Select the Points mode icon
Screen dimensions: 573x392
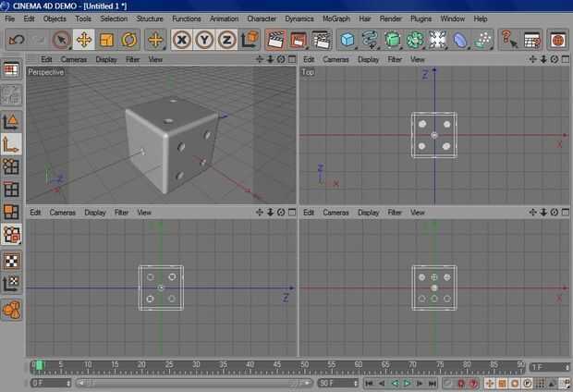tap(11, 166)
